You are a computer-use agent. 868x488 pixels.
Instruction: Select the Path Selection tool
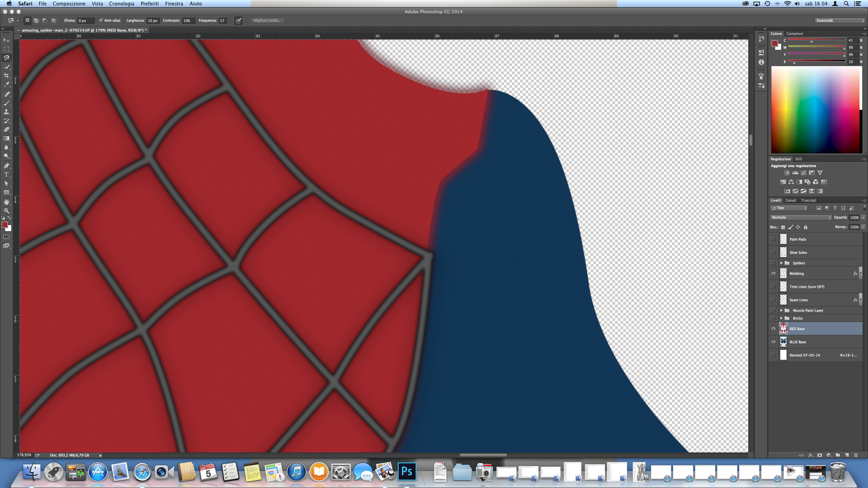coord(6,183)
